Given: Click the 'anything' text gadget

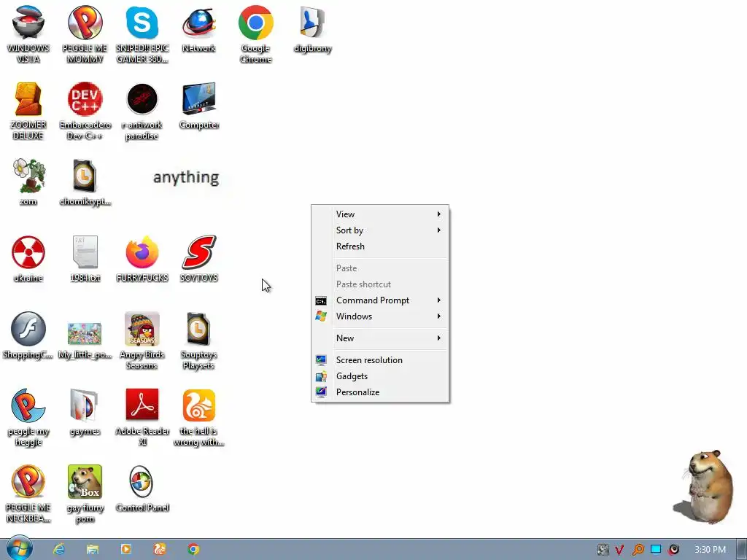Looking at the screenshot, I should (186, 178).
